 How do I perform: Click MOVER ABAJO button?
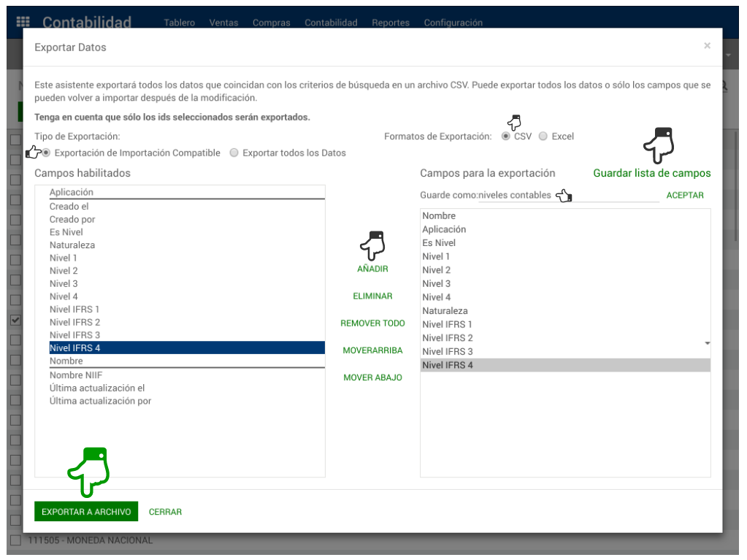click(372, 377)
